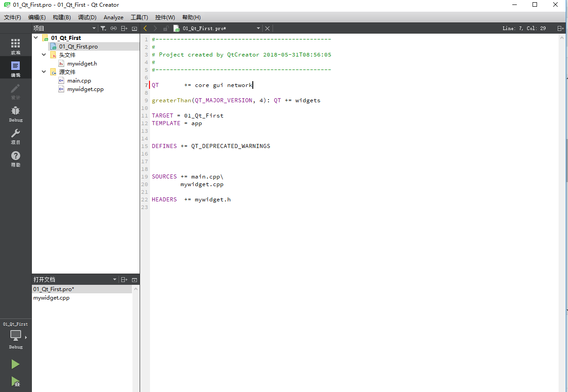
Task: Select main.cpp in the project tree
Action: [79, 81]
